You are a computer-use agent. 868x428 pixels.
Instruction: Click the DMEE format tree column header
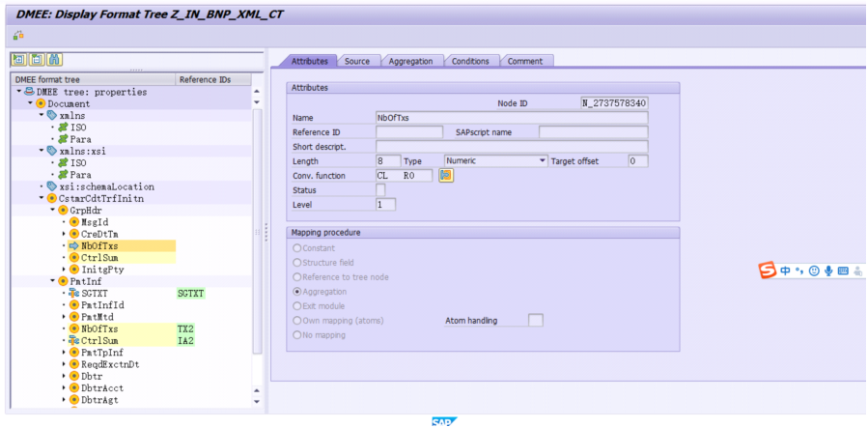click(93, 80)
